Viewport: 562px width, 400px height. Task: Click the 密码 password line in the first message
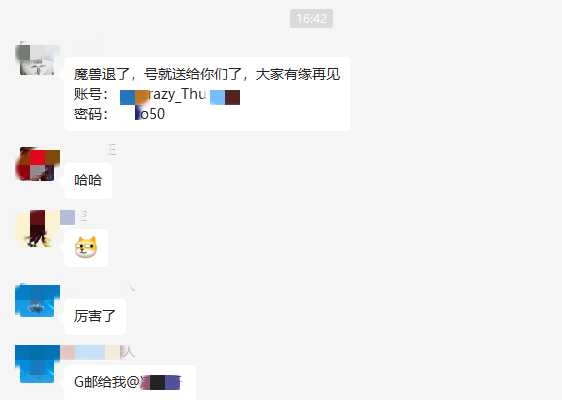119,114
